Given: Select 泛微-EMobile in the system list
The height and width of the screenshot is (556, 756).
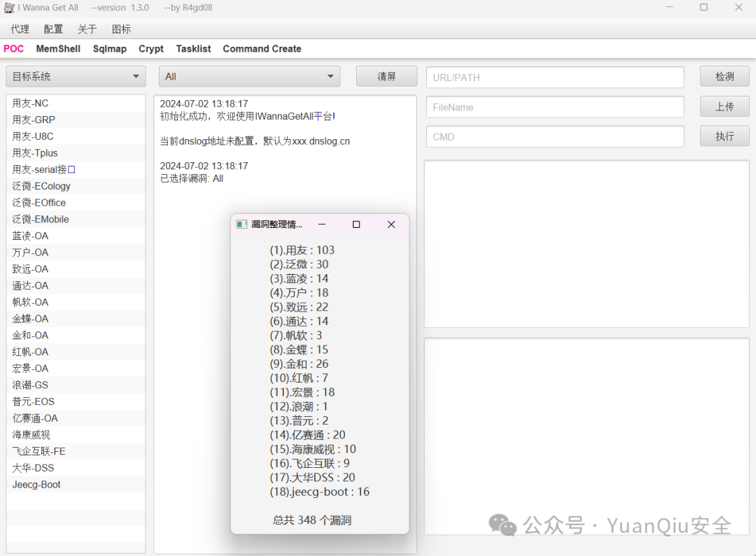Looking at the screenshot, I should (x=76, y=219).
